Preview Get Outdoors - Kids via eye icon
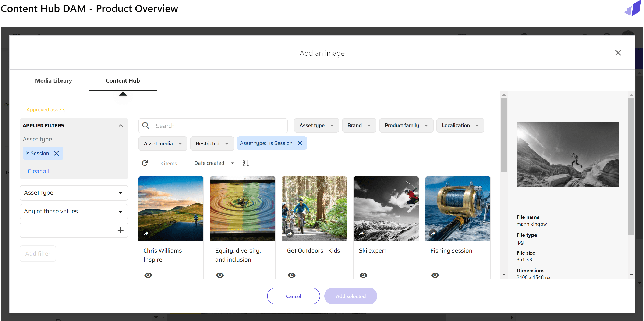 click(x=291, y=275)
